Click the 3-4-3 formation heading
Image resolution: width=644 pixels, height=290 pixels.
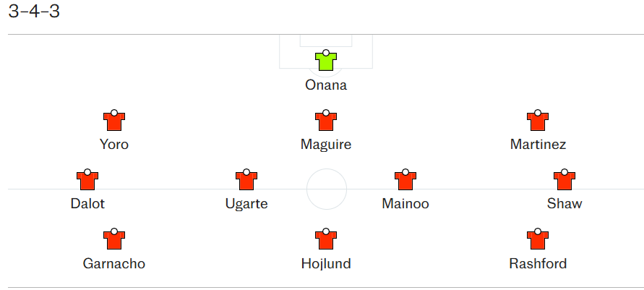click(34, 12)
